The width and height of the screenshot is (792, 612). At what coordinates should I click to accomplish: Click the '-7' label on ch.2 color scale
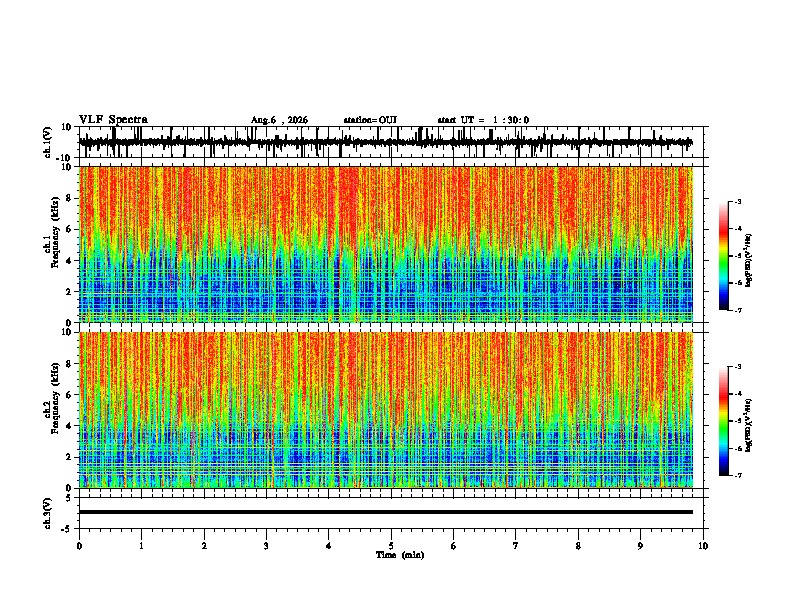pos(737,476)
